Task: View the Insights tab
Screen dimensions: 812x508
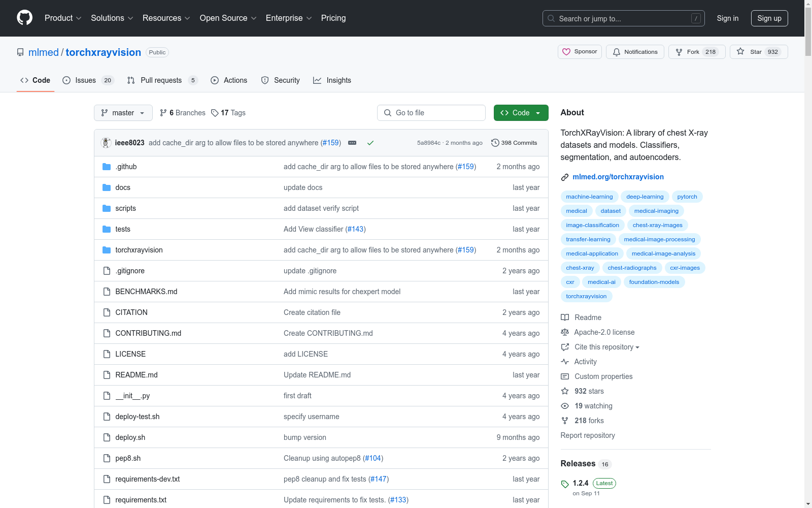Action: click(x=332, y=80)
